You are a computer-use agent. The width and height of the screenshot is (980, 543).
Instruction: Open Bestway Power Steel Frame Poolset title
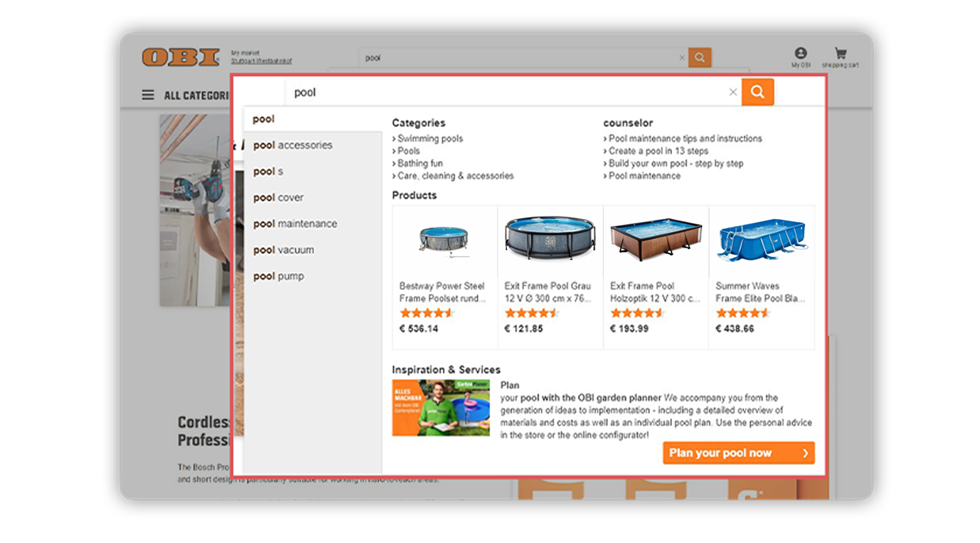click(443, 292)
